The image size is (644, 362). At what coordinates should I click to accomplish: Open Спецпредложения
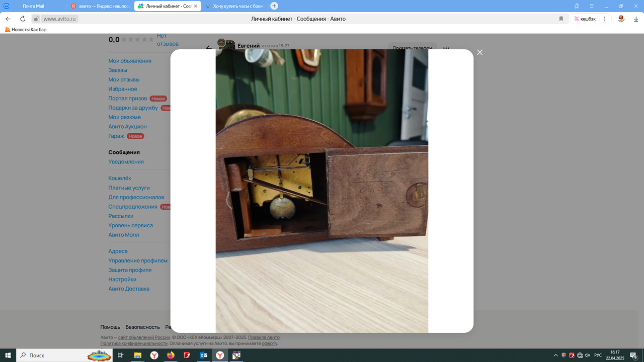[133, 207]
